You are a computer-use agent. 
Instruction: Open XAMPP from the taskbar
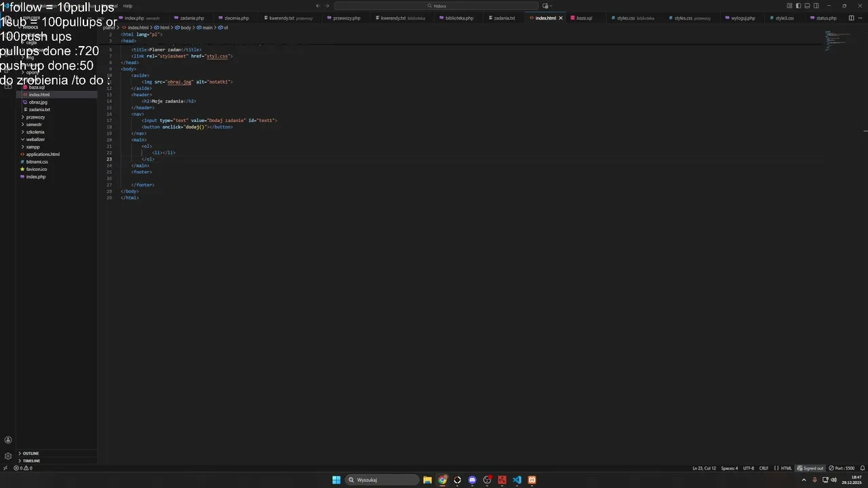point(532,480)
